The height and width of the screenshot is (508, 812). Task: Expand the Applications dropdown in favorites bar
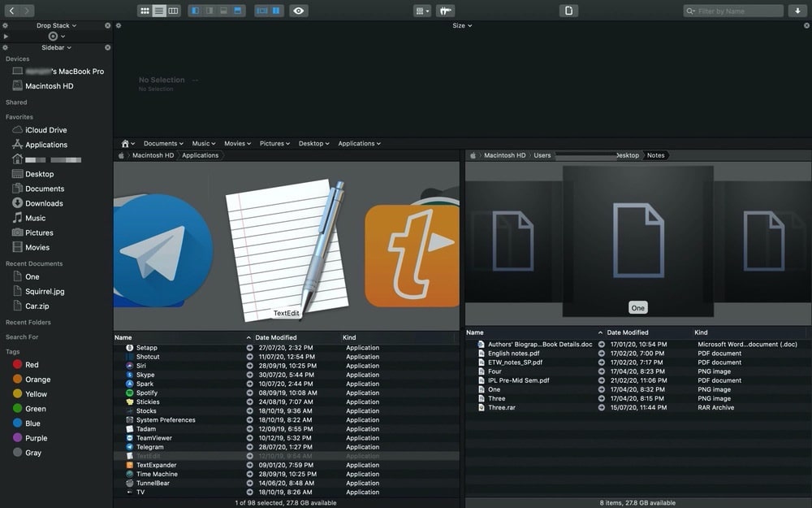pos(360,144)
